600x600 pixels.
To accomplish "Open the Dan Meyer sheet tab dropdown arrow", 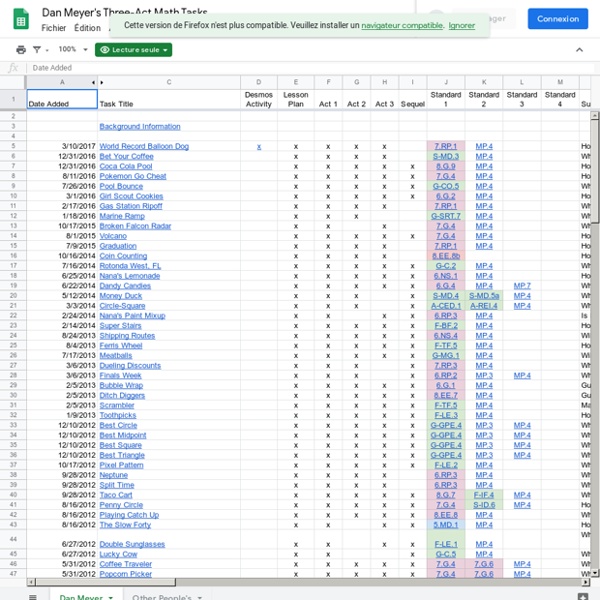I will [111, 597].
